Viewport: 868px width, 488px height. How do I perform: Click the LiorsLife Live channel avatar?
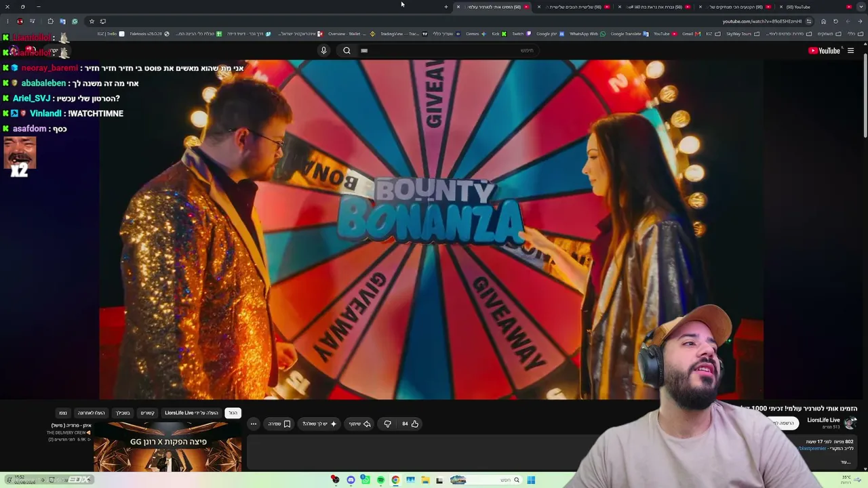(850, 423)
